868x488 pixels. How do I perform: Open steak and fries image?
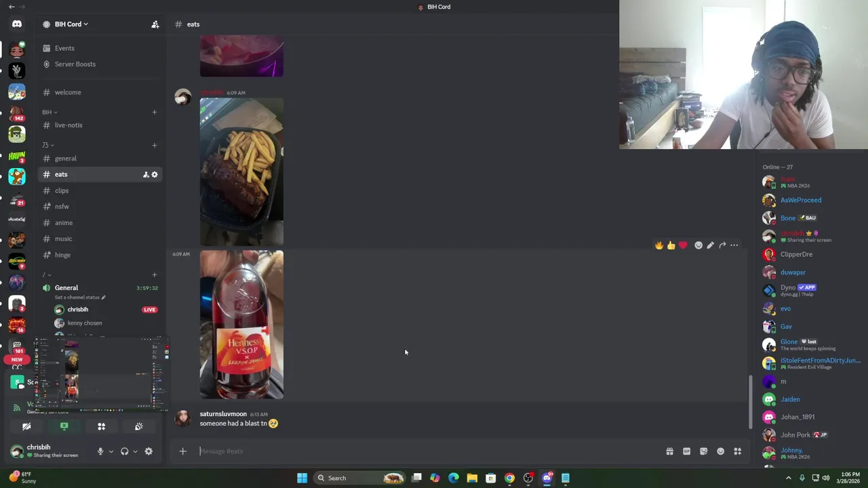coord(241,171)
